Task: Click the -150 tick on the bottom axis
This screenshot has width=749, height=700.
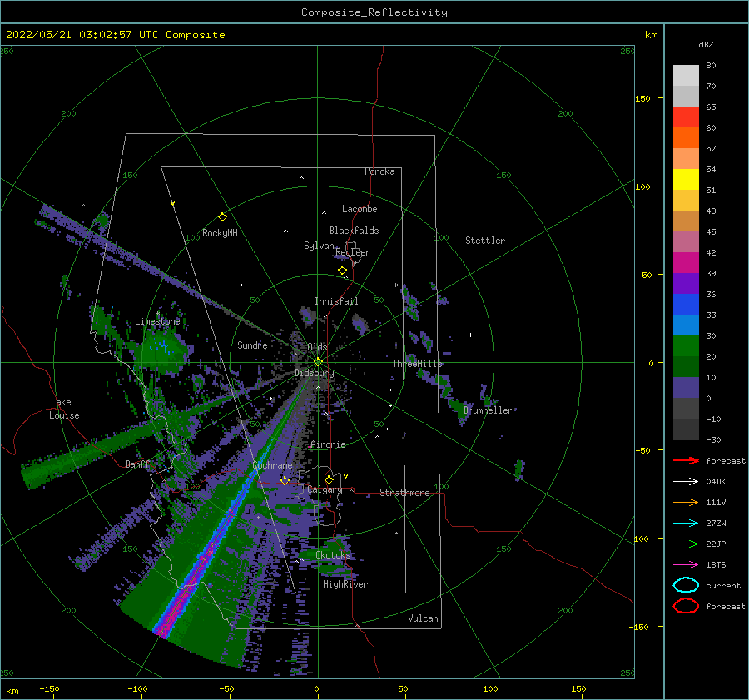Action: pyautogui.click(x=49, y=688)
